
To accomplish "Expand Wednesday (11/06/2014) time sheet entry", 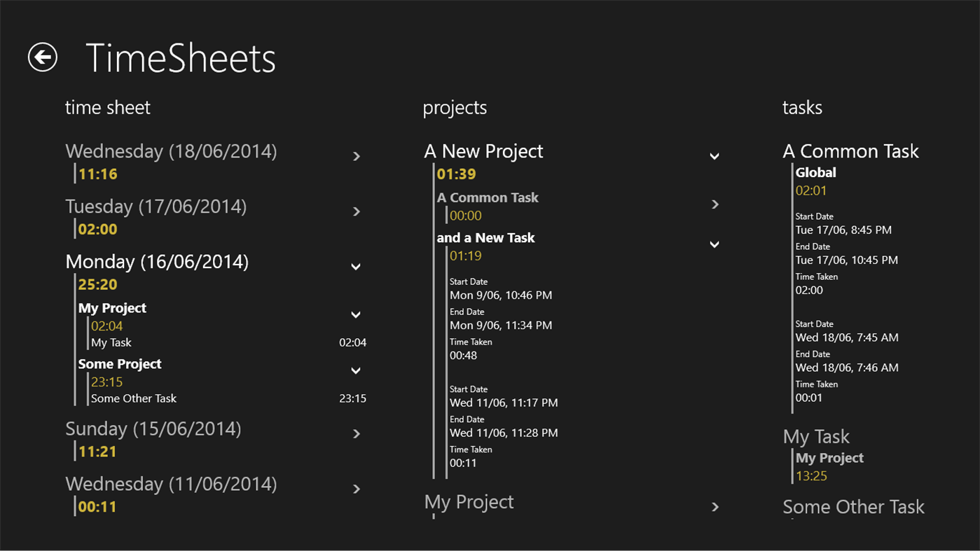I will [357, 489].
